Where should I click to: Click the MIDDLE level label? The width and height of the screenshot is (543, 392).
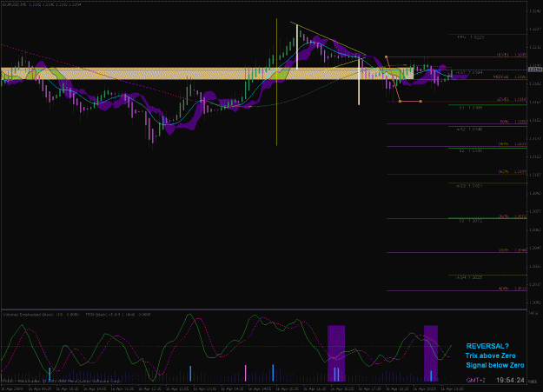tap(510, 76)
